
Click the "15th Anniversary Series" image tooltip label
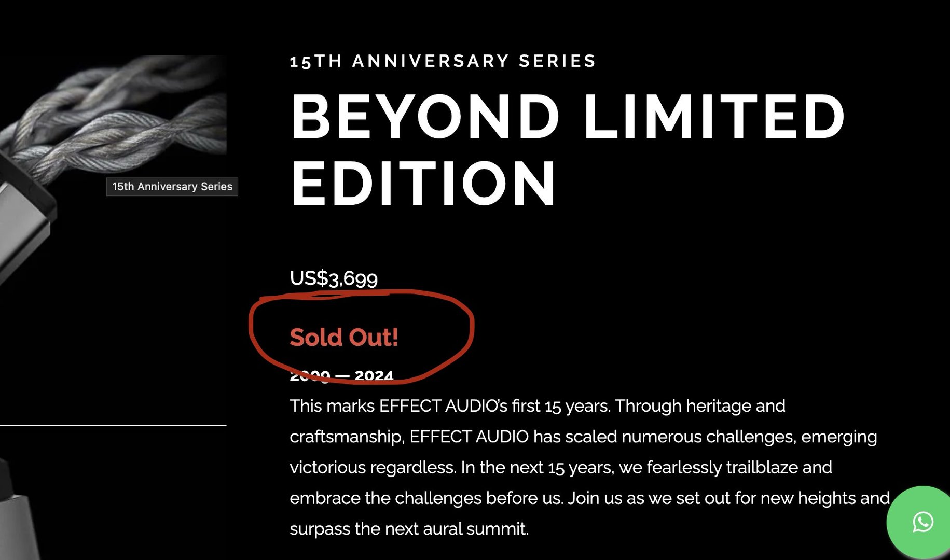(x=172, y=187)
